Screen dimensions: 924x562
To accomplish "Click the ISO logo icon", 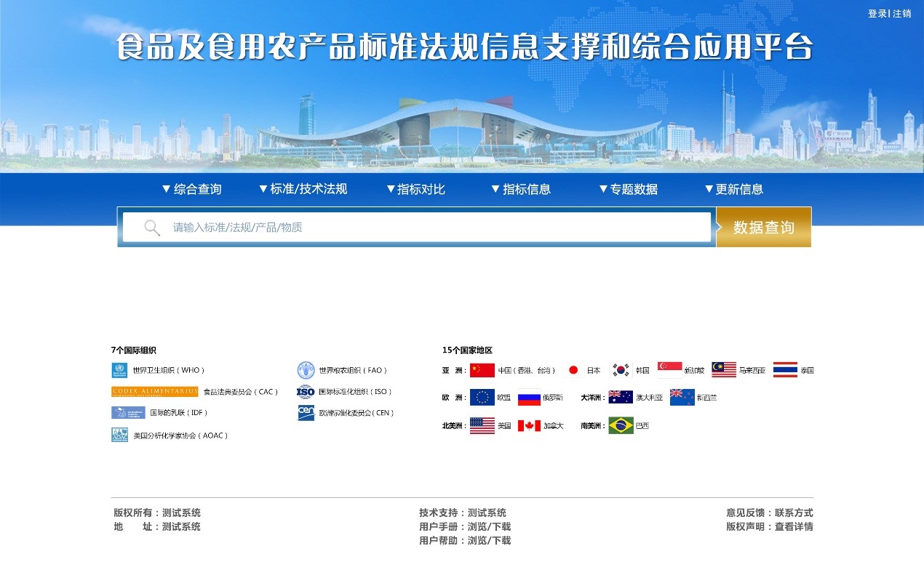I will click(x=306, y=392).
